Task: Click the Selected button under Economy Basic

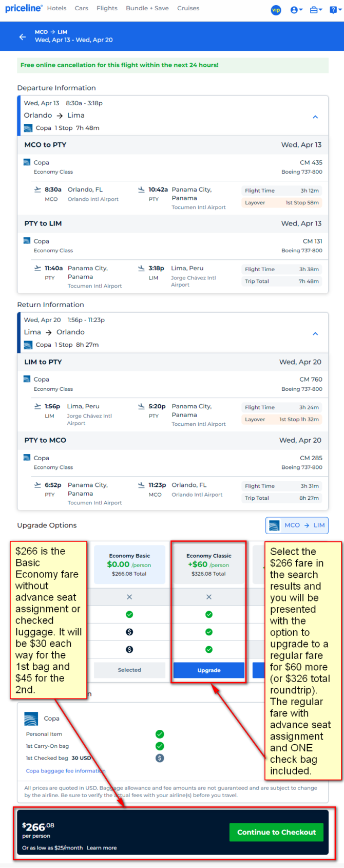Action: point(129,670)
